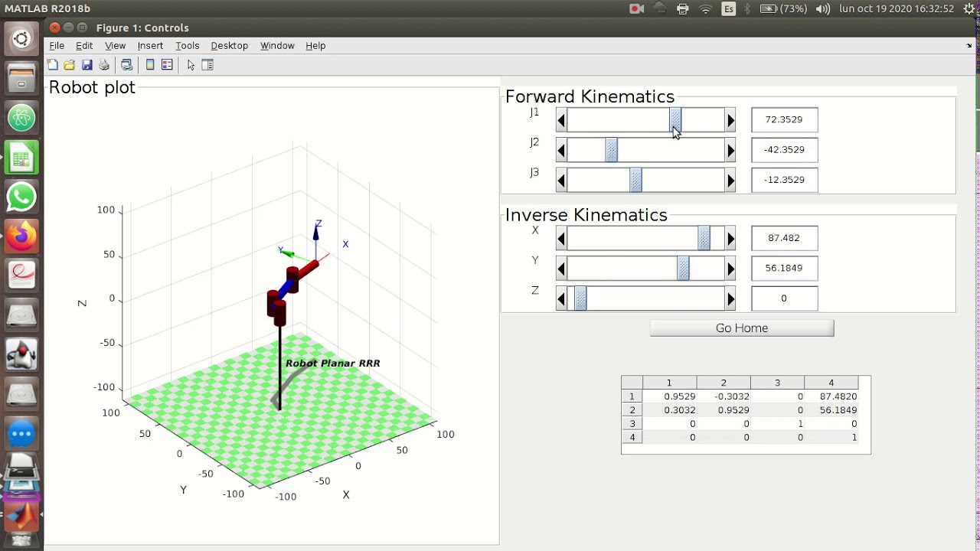The height and width of the screenshot is (551, 980).
Task: Open the Property Inspector toolbar icon
Action: 207,65
